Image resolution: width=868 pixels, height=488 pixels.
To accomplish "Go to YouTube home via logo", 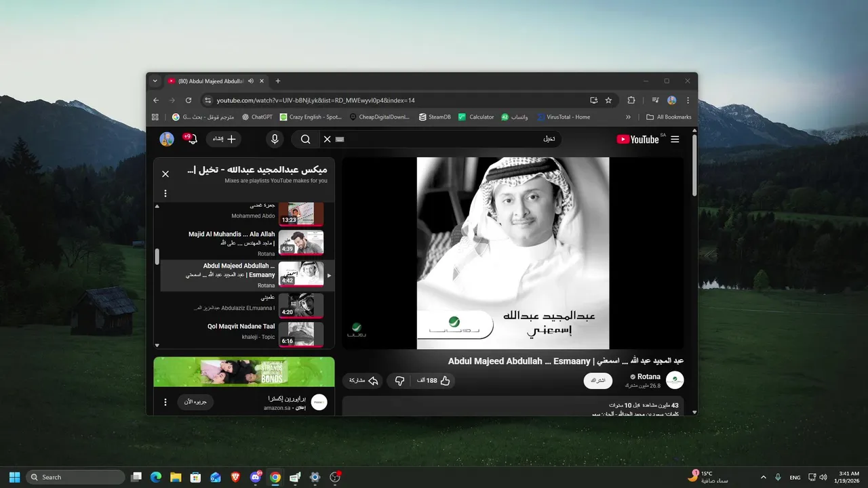I will pos(637,139).
